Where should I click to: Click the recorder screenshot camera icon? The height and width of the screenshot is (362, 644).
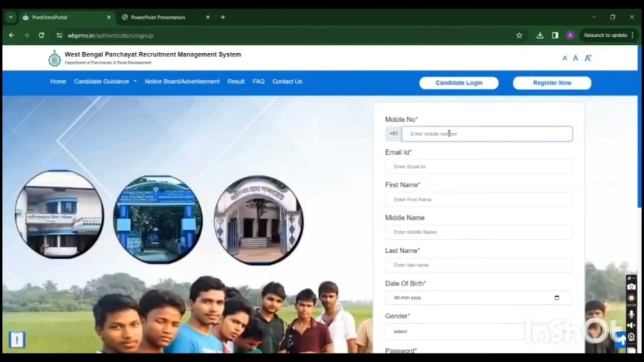(631, 287)
